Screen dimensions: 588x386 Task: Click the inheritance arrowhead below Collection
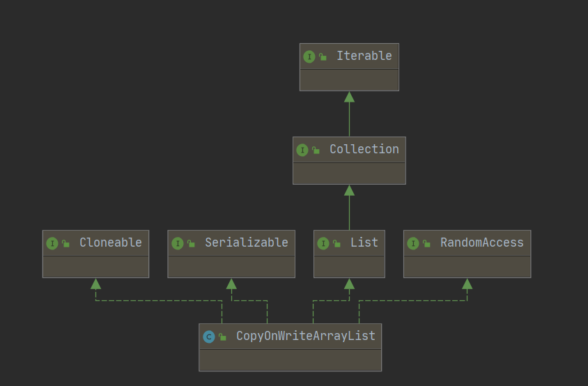tap(349, 190)
